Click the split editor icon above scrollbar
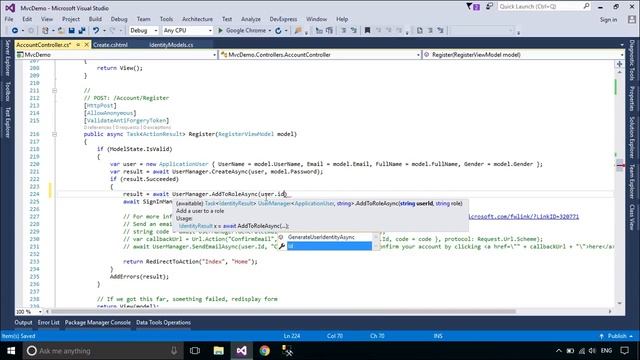This screenshot has width=640, height=360. click(x=620, y=64)
